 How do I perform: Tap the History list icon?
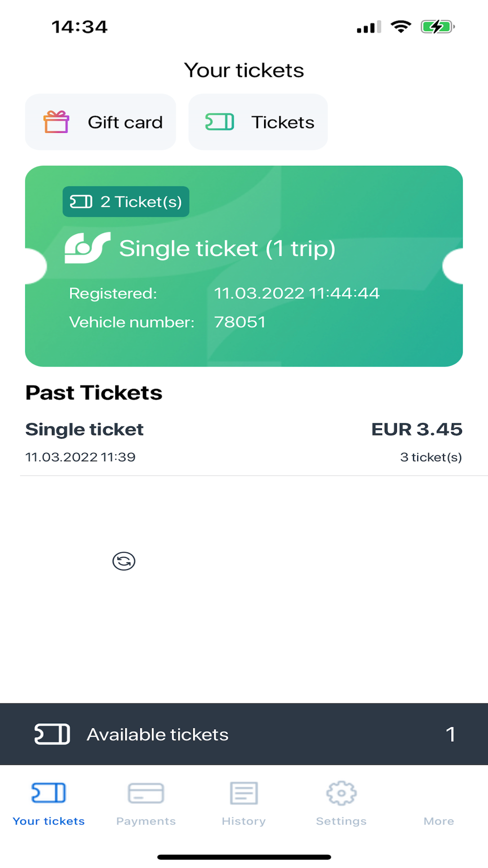[x=244, y=793]
